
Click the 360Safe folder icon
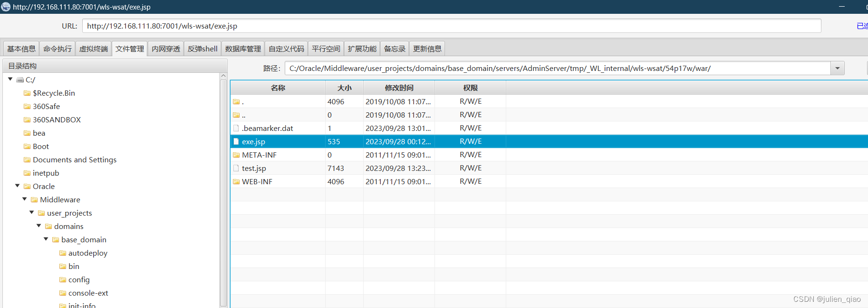(x=27, y=107)
